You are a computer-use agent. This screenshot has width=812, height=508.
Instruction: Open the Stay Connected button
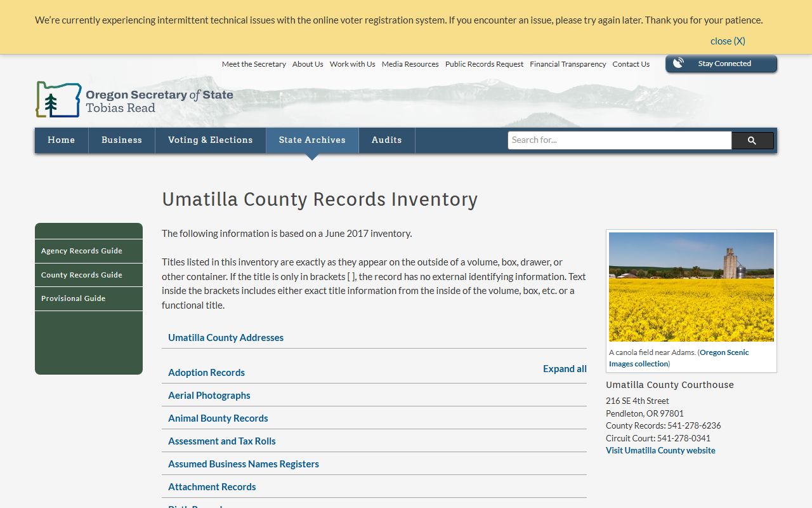(x=721, y=63)
